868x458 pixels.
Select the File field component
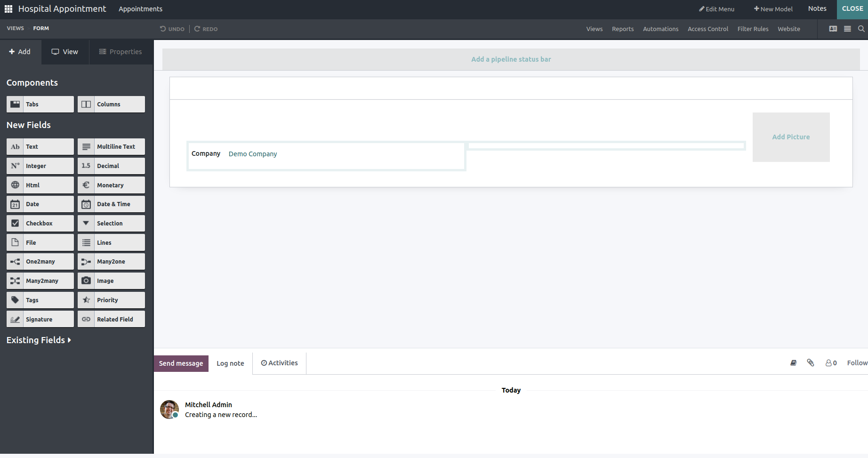click(40, 242)
